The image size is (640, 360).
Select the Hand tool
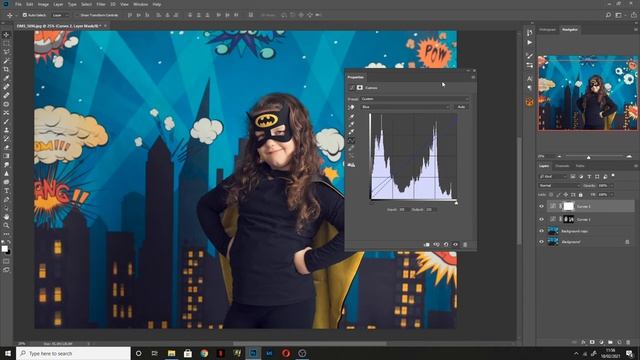pos(6,217)
